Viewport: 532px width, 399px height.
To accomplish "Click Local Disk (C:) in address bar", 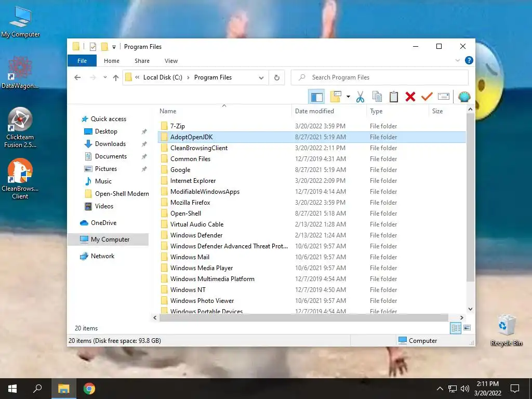I will click(x=163, y=77).
